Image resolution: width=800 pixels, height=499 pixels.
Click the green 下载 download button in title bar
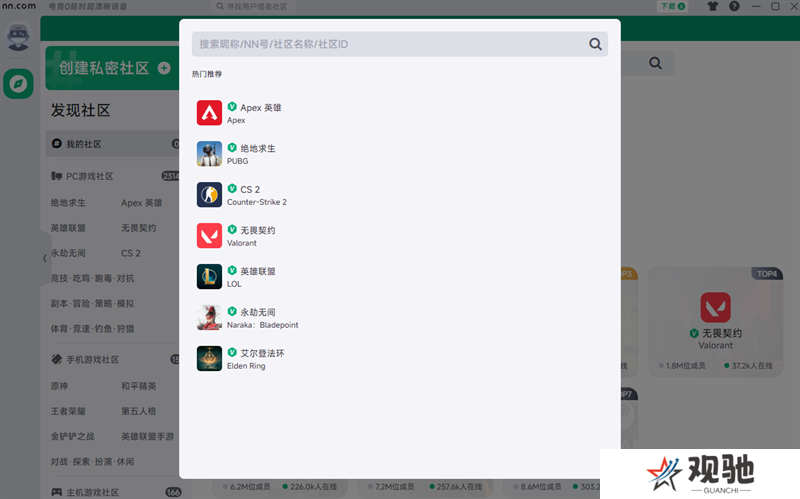(673, 6)
